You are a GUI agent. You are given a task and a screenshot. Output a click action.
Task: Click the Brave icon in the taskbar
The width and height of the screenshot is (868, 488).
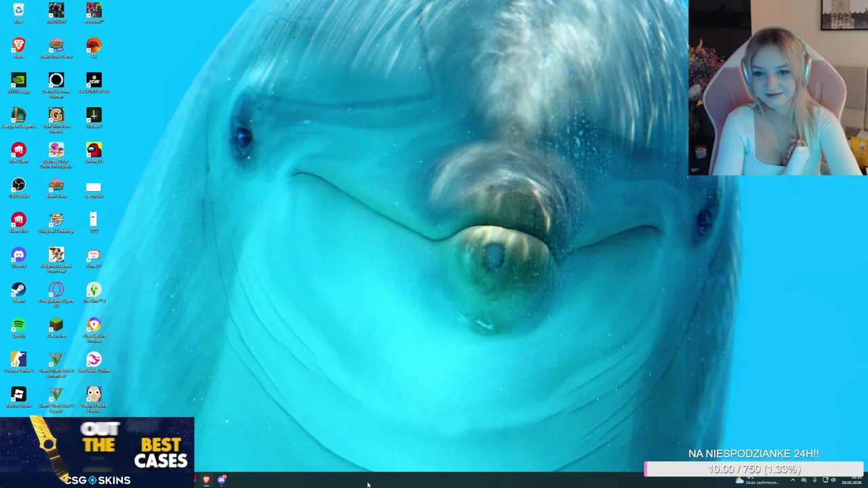pyautogui.click(x=206, y=480)
